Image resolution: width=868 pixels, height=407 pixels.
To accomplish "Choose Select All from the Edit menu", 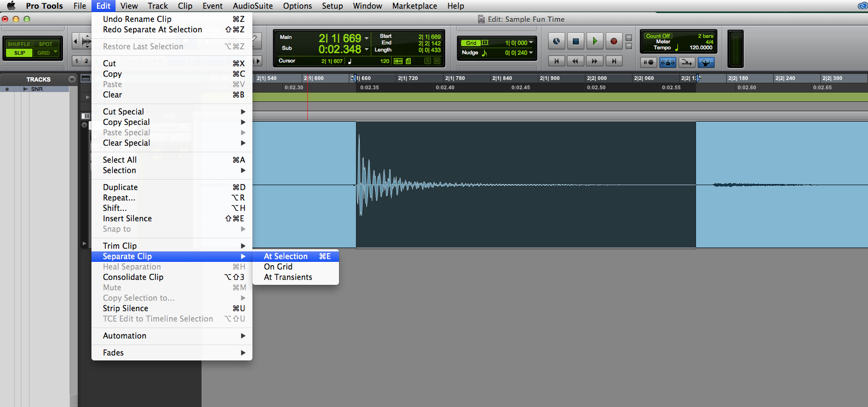I will [x=172, y=160].
